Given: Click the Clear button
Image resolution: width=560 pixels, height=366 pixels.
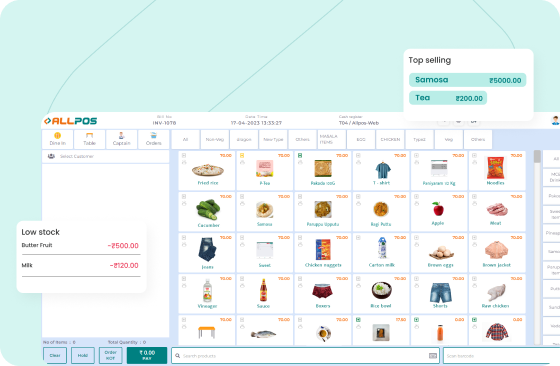Looking at the screenshot, I should [x=55, y=355].
